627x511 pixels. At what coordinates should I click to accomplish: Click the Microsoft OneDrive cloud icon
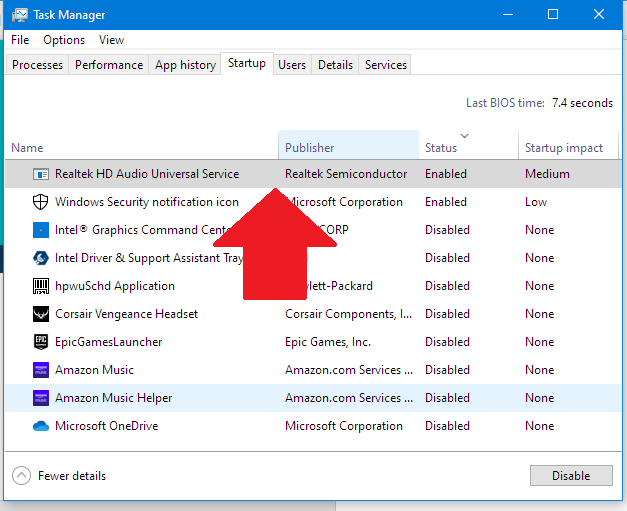point(41,426)
